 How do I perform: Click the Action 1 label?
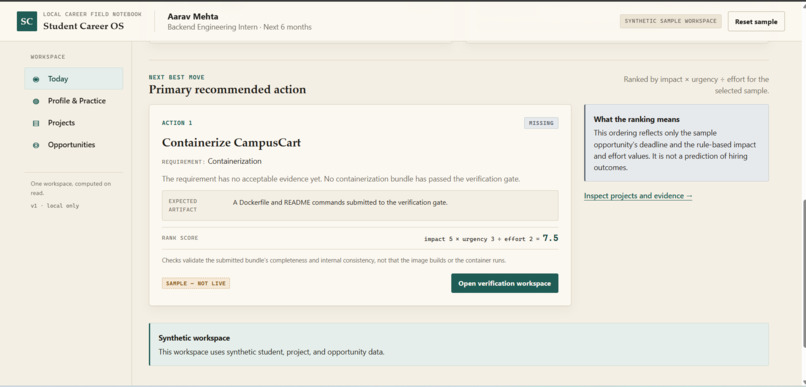(x=177, y=123)
